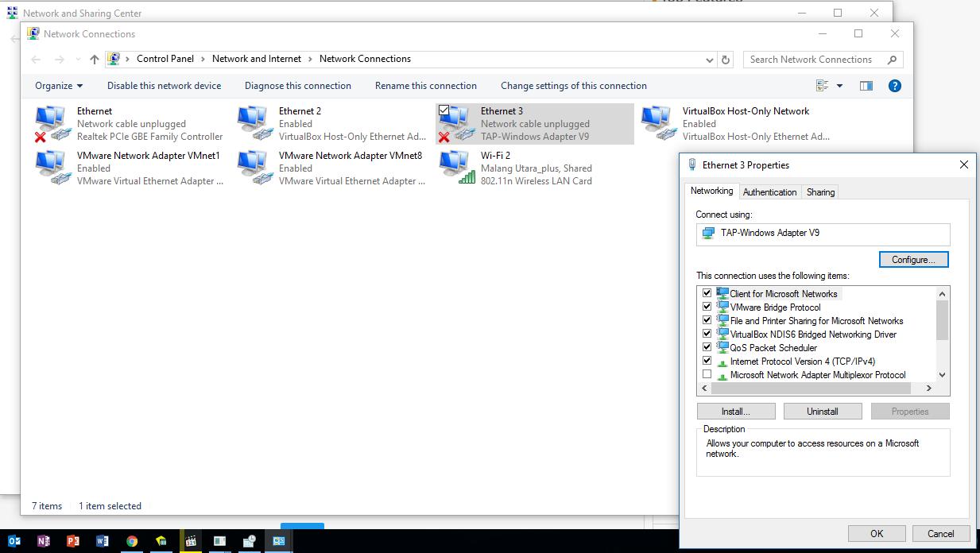Click Network and Internet in the breadcrumb
The height and width of the screenshot is (553, 980).
pos(257,59)
